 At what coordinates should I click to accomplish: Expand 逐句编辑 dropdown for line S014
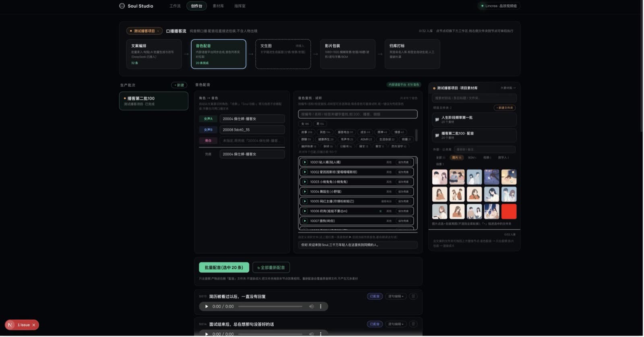coord(396,325)
